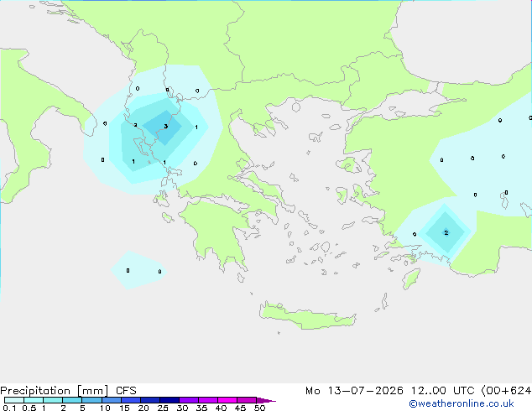The image size is (532, 411).
Task: Click the purple arrow tip above 50
Action: pyautogui.click(x=266, y=400)
